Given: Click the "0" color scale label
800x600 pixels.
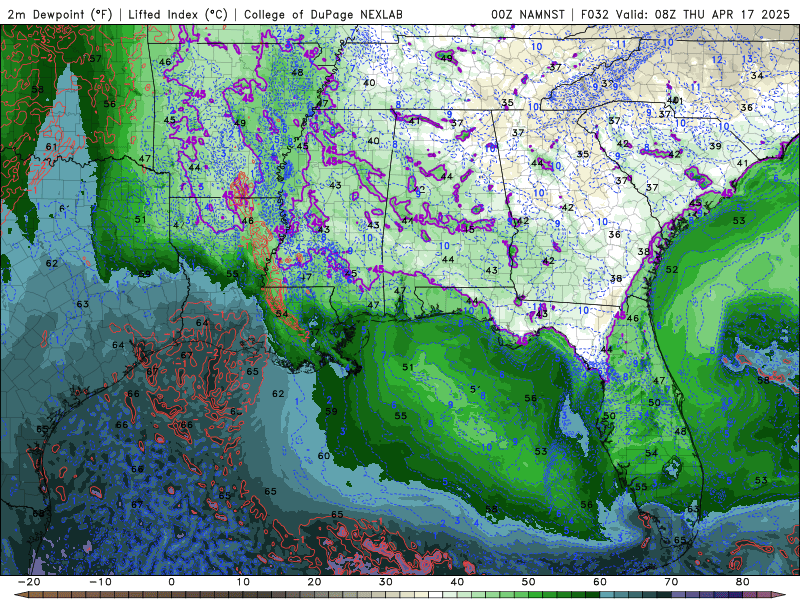Looking at the screenshot, I should click(x=171, y=582).
